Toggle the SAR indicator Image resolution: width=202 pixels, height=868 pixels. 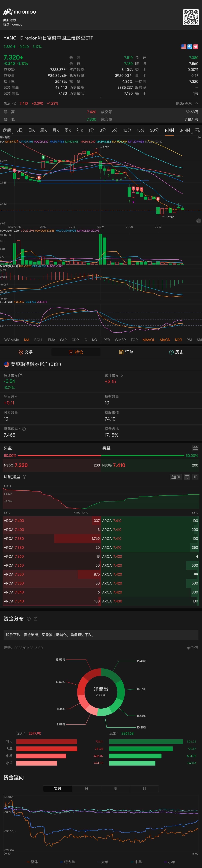coord(63,340)
